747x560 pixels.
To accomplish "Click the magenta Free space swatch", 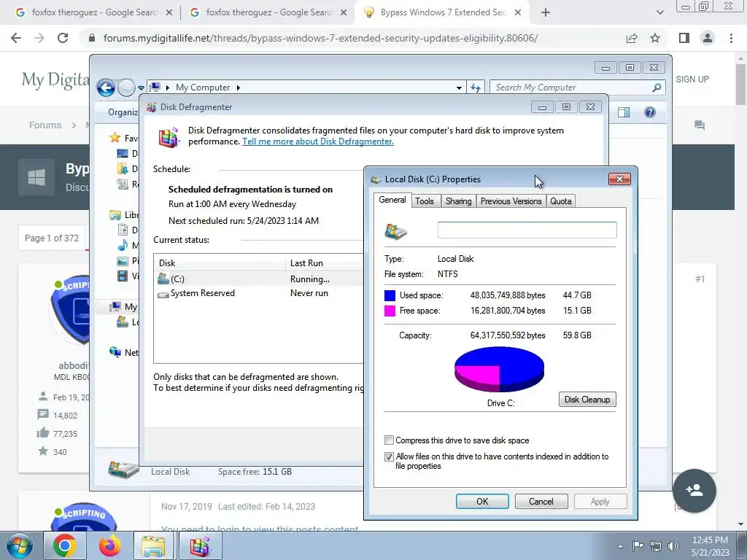I will (390, 311).
